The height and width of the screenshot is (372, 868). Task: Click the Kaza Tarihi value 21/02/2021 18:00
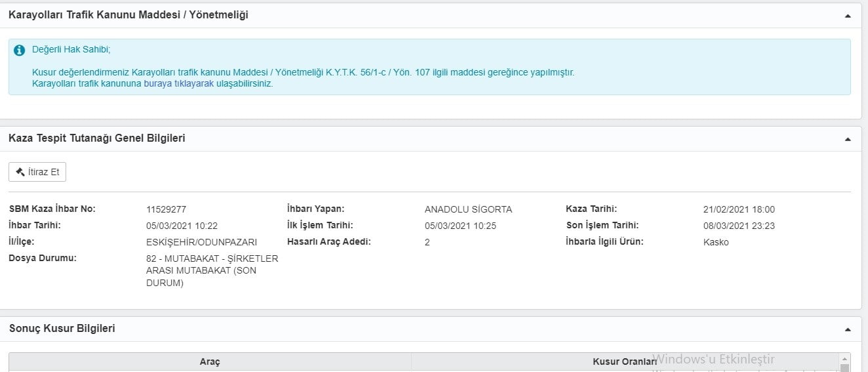pyautogui.click(x=739, y=209)
